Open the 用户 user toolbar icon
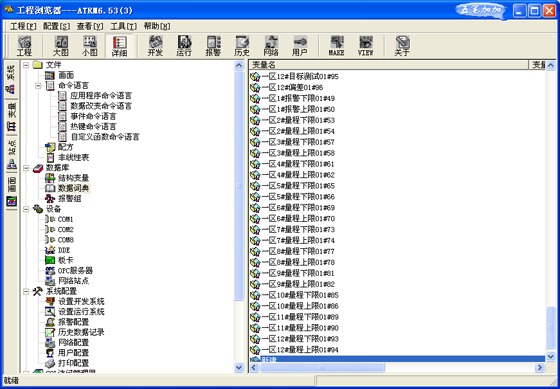Viewport: 560px width, 389px height. [300, 46]
